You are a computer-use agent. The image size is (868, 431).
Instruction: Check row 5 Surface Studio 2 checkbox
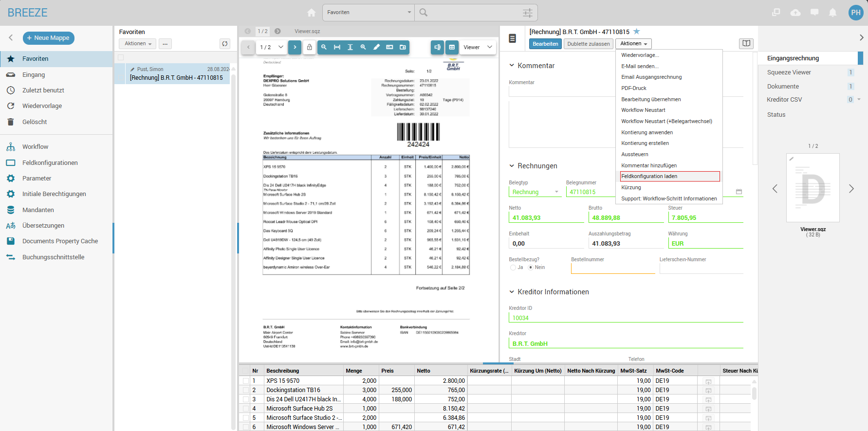point(246,418)
